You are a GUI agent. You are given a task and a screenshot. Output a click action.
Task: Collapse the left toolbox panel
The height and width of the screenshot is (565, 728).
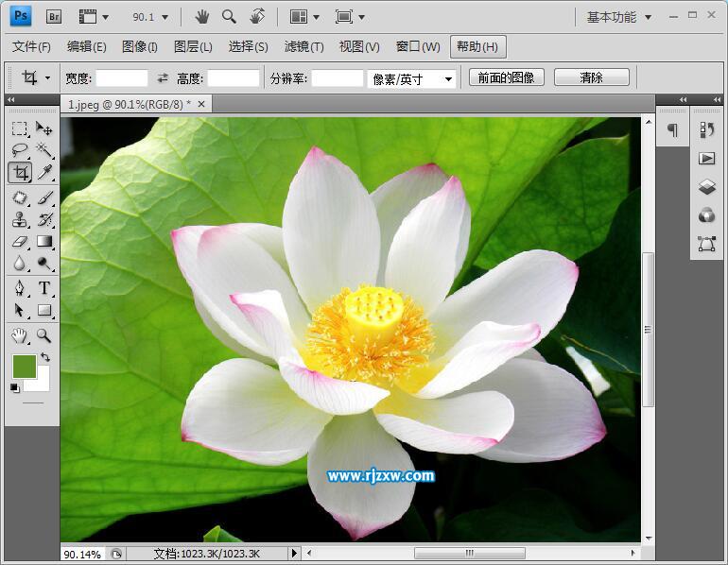click(11, 100)
